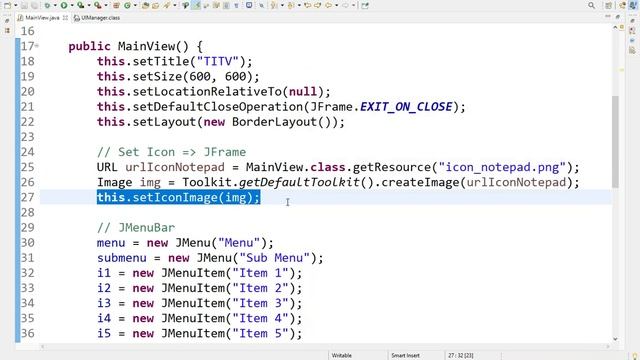Run the program with green Run icon
640x360 pixels.
tap(64, 5)
